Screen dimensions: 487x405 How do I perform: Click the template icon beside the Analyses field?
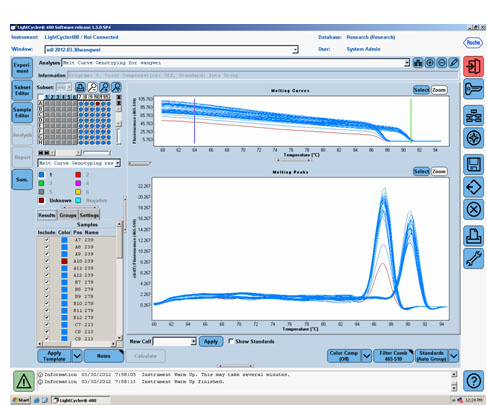pyautogui.click(x=418, y=63)
